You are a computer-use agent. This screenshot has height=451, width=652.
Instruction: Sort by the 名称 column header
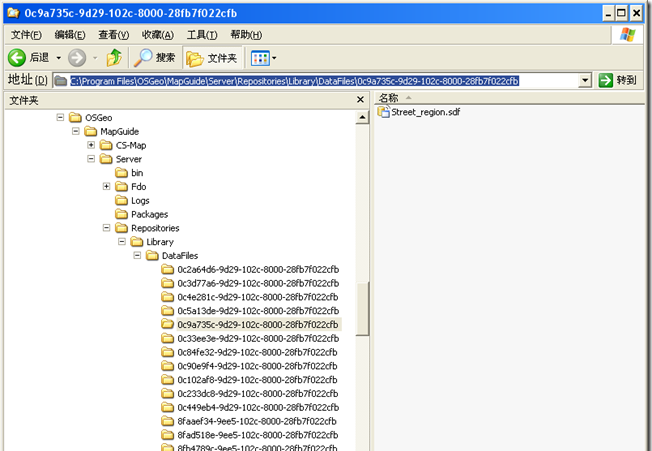coord(389,98)
